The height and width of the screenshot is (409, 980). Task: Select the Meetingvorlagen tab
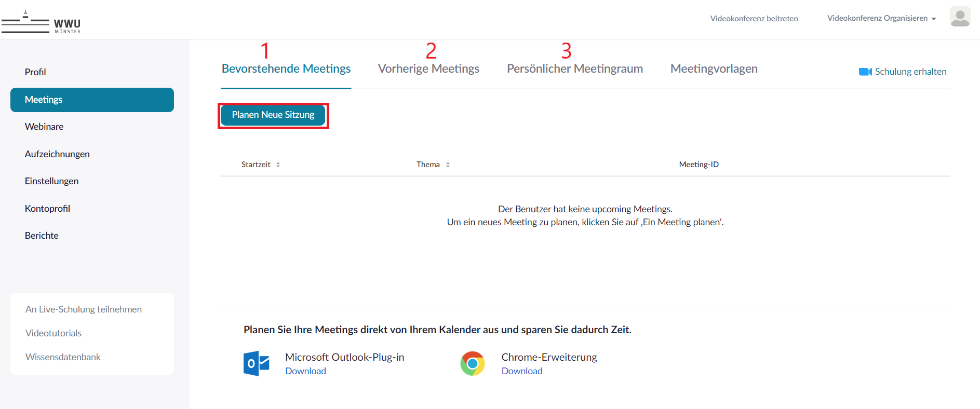(714, 69)
